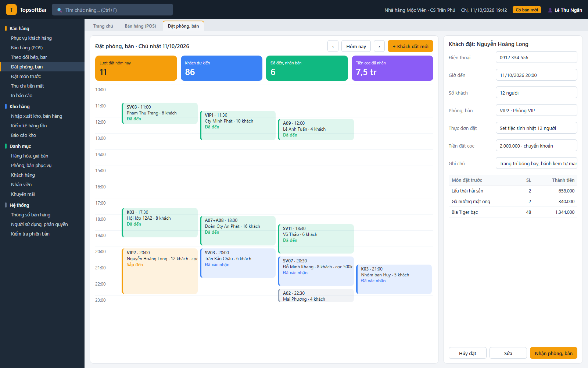Click the search magnifier icon
Image resolution: width=588 pixels, height=368 pixels.
tap(60, 10)
